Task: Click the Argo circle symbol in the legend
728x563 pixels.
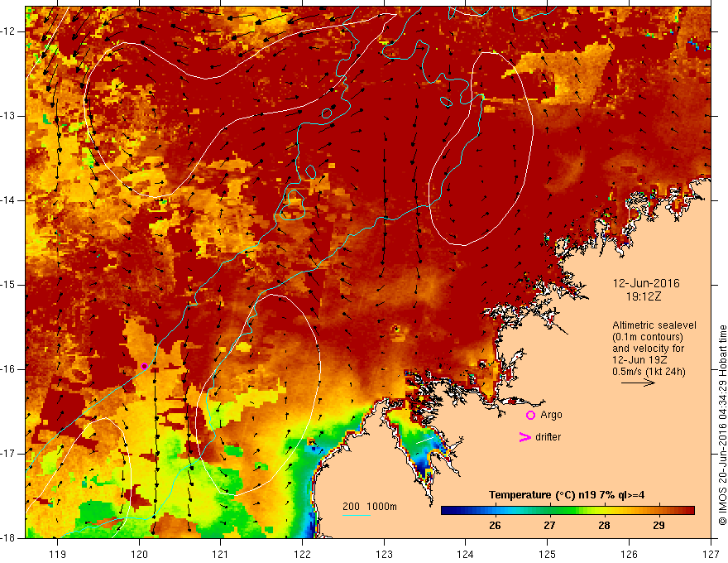Action: point(530,416)
